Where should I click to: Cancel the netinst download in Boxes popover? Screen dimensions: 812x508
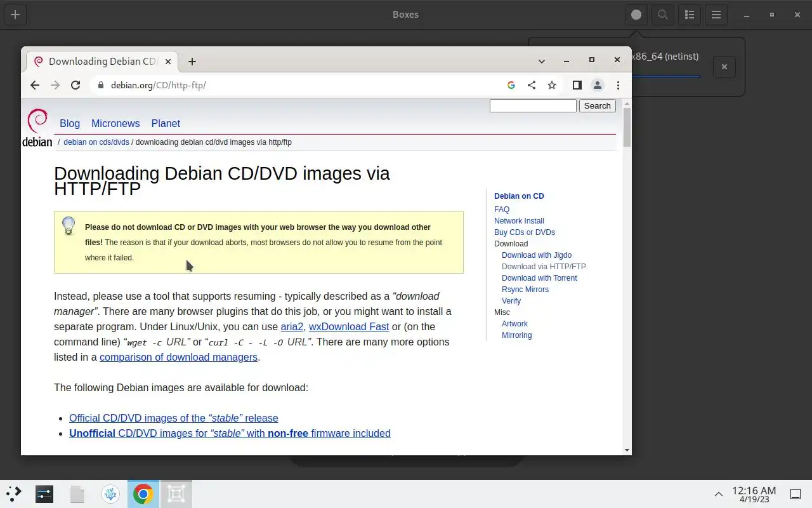point(724,67)
